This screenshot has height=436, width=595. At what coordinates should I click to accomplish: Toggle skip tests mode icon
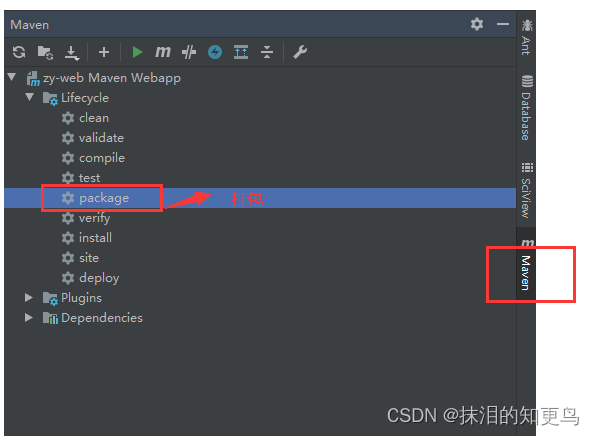pos(189,52)
